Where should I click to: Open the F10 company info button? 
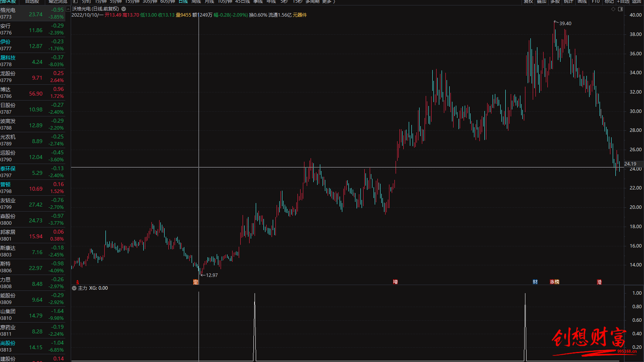tap(596, 2)
